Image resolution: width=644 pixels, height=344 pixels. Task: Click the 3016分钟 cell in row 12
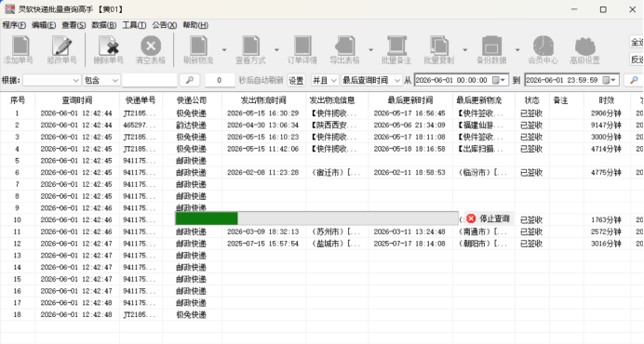click(x=606, y=244)
